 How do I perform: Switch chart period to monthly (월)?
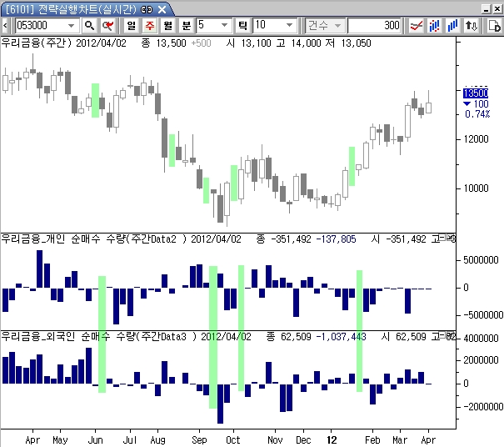click(x=167, y=26)
